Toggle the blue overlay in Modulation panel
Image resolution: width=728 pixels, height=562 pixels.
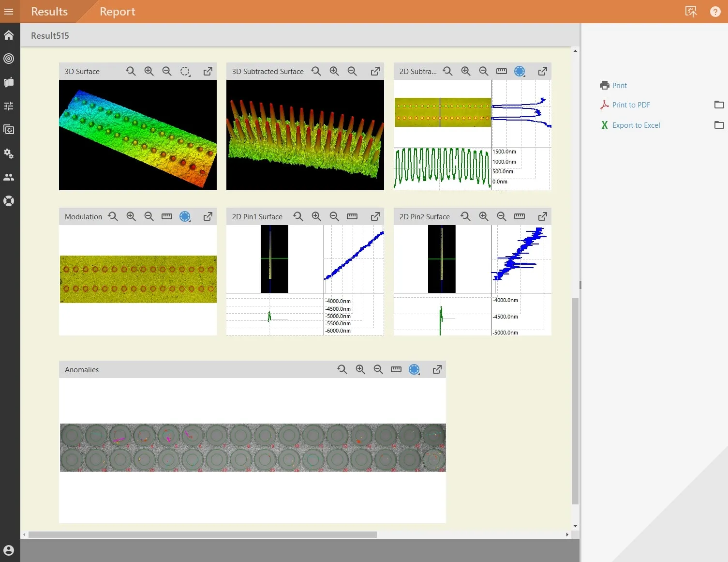[x=185, y=216]
